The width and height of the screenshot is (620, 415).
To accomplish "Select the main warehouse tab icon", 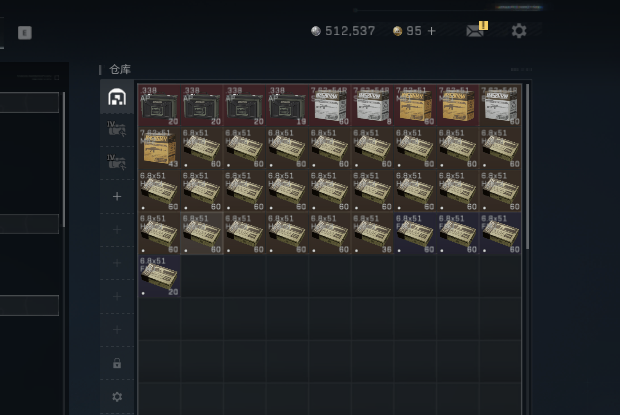I will tap(117, 97).
